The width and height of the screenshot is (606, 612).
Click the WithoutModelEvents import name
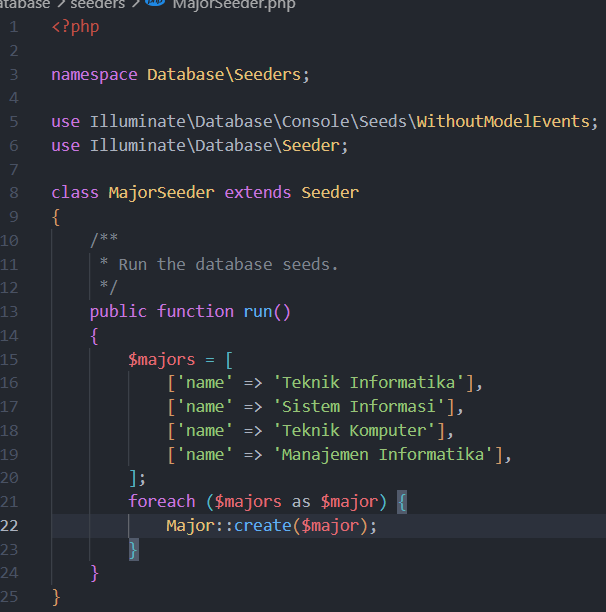point(503,121)
